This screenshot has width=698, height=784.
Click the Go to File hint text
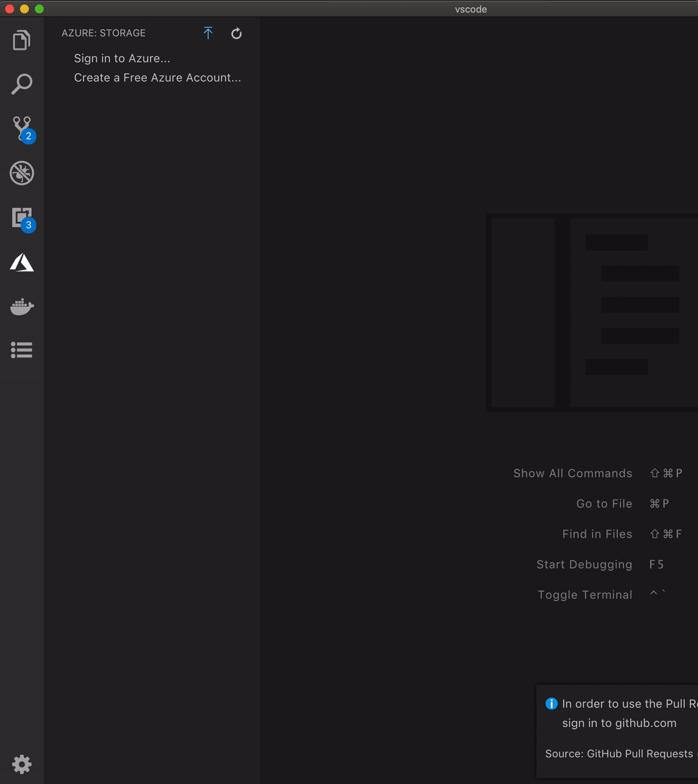(x=604, y=503)
